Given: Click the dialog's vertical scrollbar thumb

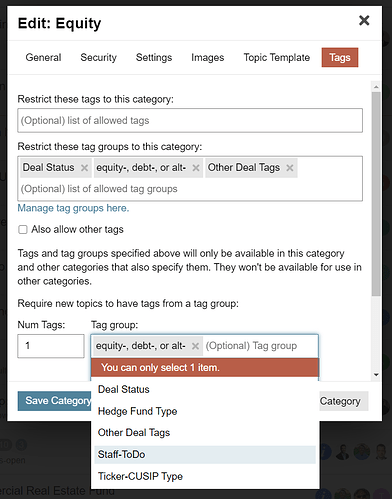Looking at the screenshot, I should (376, 194).
